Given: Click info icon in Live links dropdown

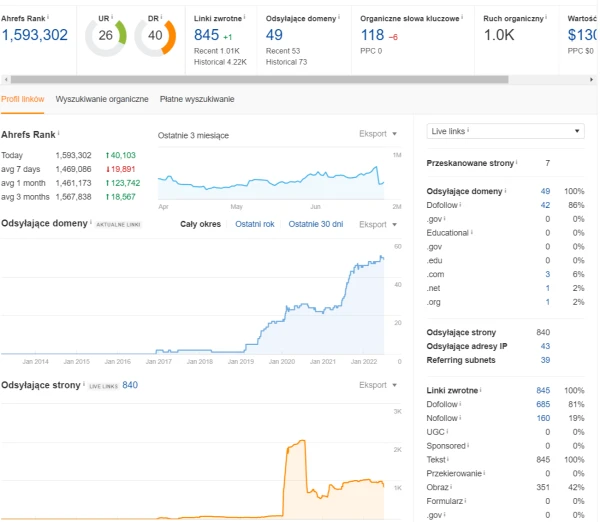Looking at the screenshot, I should [x=468, y=130].
